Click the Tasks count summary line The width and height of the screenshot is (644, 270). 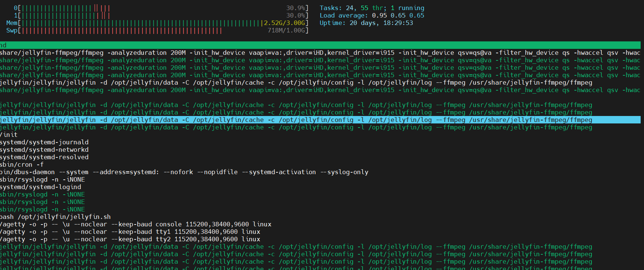pyautogui.click(x=372, y=8)
